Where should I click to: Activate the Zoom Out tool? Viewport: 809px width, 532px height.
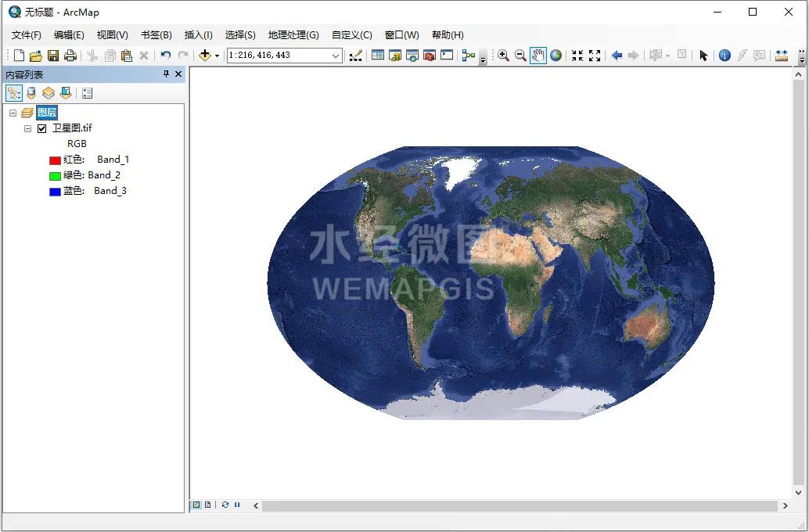[520, 56]
